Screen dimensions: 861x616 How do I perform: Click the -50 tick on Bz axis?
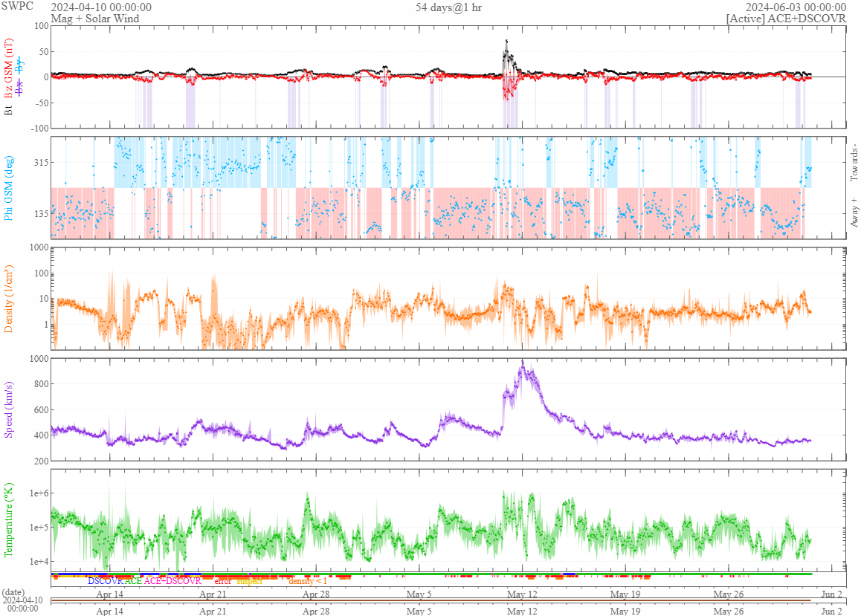(41, 103)
